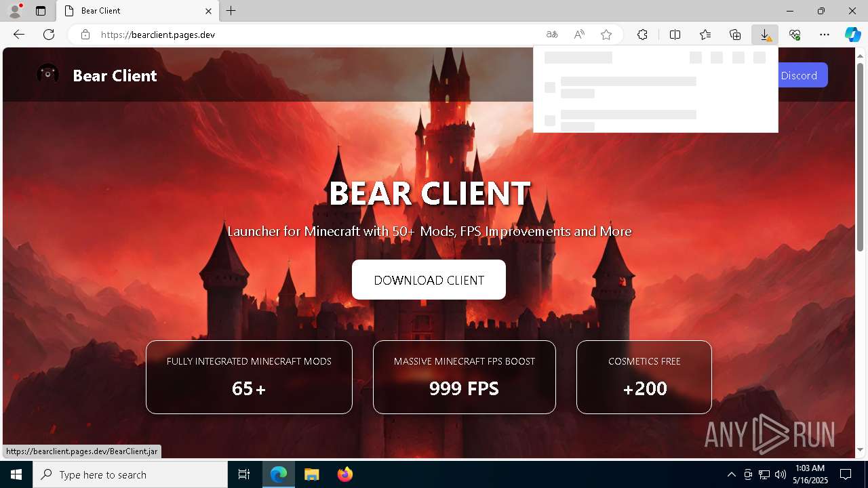Open Collections icon

[x=735, y=35]
